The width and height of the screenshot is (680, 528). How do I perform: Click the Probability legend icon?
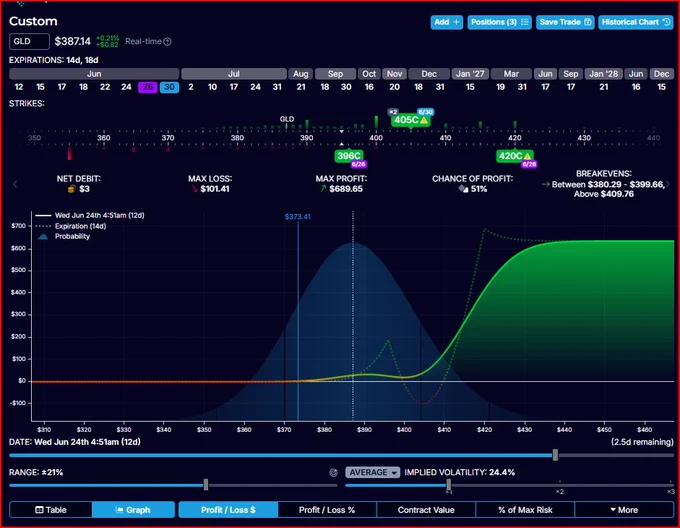pyautogui.click(x=42, y=237)
